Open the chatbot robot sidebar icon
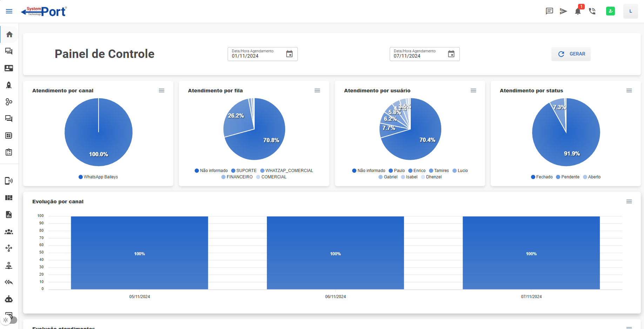 tap(9, 299)
